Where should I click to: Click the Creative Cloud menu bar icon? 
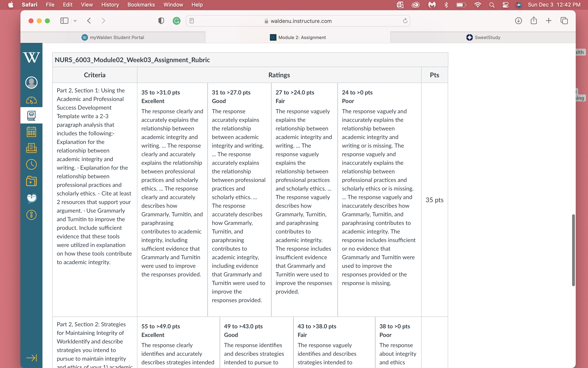tap(415, 5)
